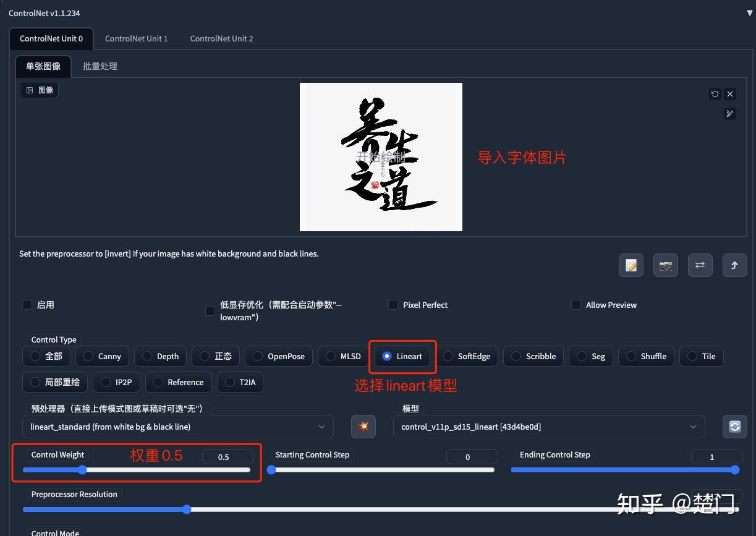
Task: Select Scribble control type
Action: coord(533,356)
